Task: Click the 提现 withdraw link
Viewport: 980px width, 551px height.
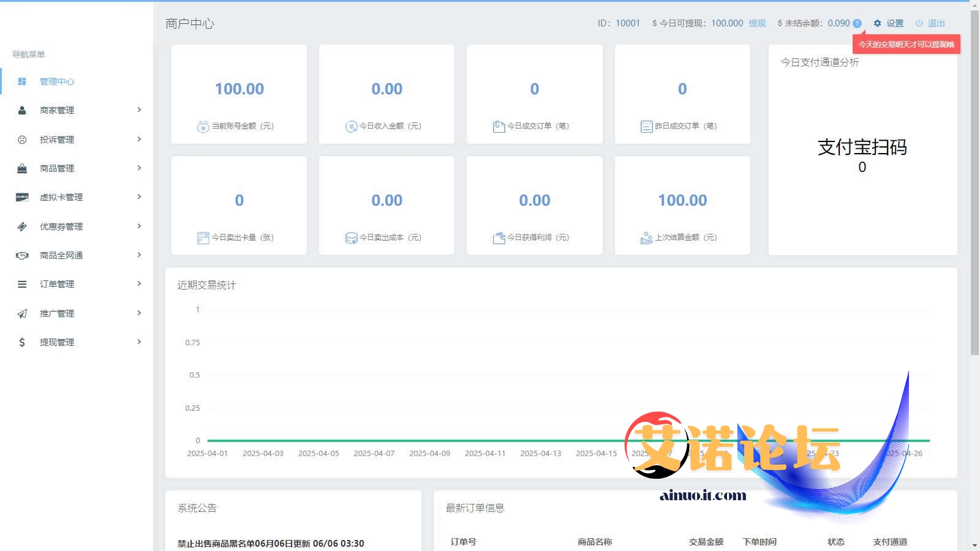Action: point(757,23)
